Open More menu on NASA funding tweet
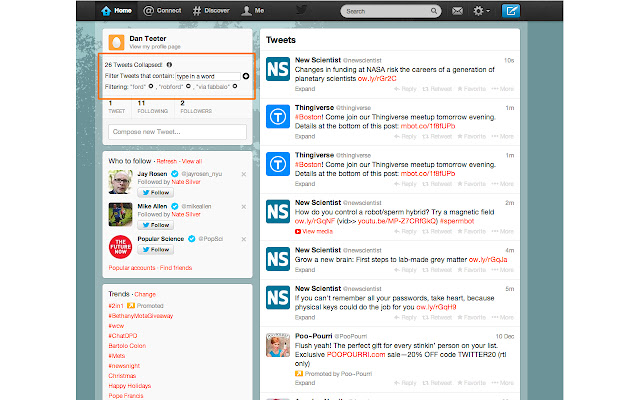This screenshot has height=400, width=640. pos(502,89)
